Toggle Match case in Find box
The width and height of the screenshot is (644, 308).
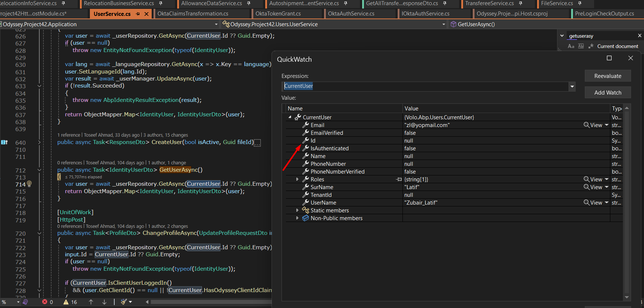[x=571, y=46]
